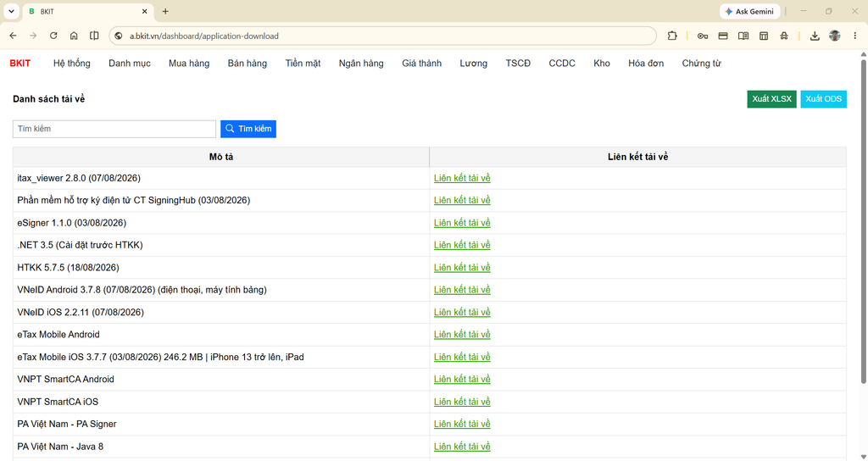
Task: Click download link for VNPT SmartCA iOS
Action: click(462, 402)
